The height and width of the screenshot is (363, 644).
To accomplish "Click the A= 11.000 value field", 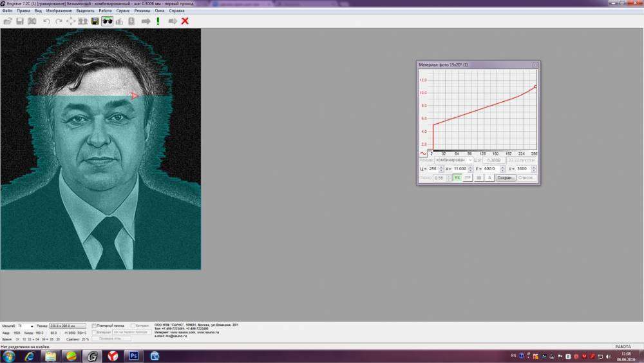I will [x=460, y=168].
